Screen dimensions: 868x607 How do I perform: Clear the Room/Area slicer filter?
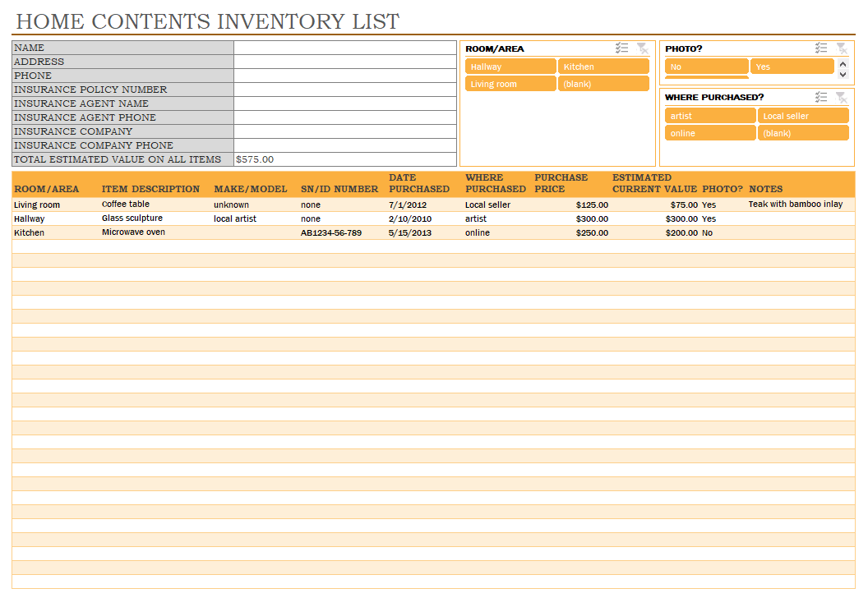point(642,48)
